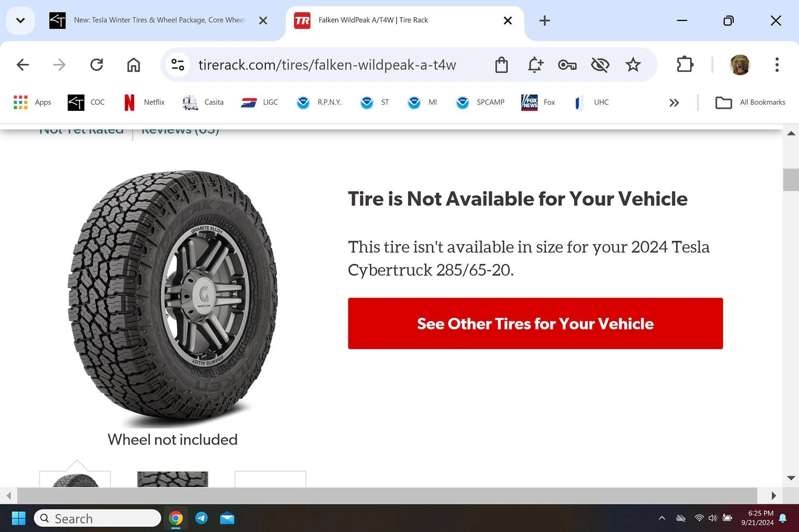Viewport: 799px width, 532px height.
Task: Open Telegram from the taskbar
Action: click(201, 518)
